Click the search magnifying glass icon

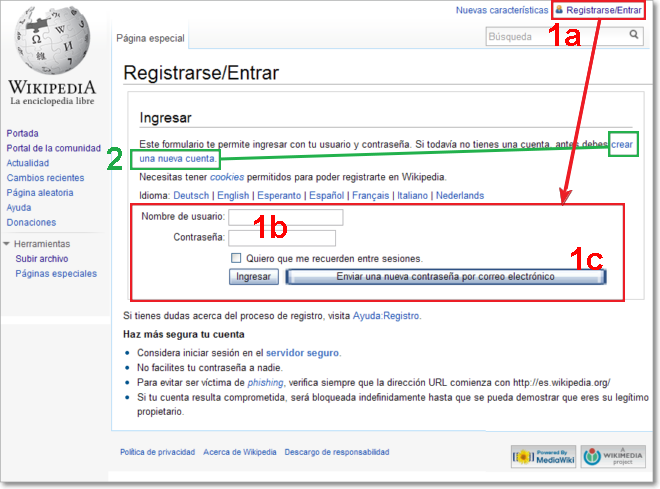tap(633, 35)
